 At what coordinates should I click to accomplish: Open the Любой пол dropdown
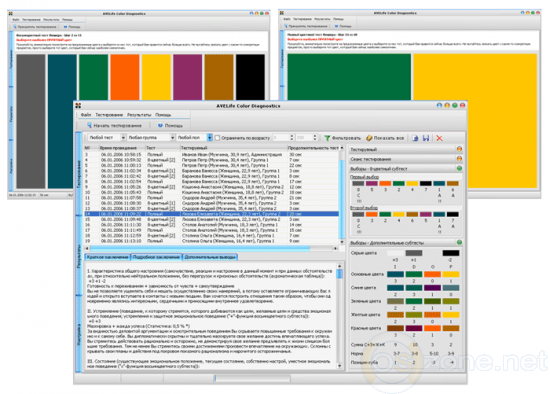194,138
